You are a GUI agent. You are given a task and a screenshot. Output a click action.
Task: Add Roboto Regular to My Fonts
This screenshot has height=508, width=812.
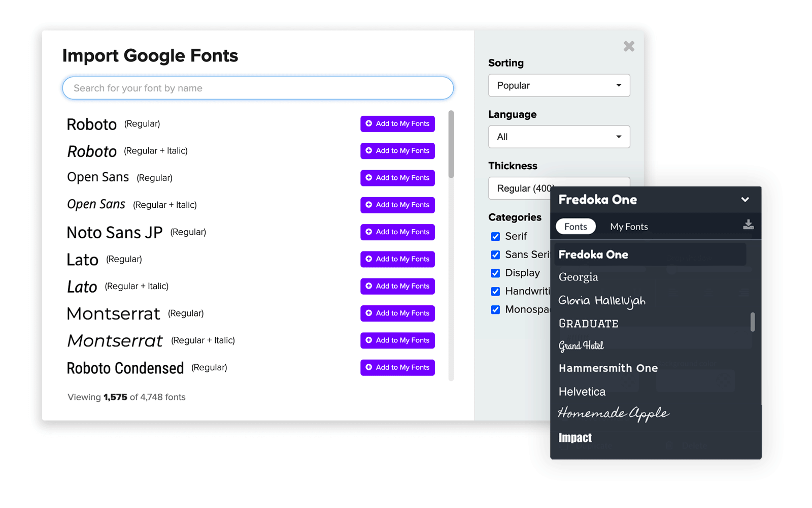coord(397,123)
